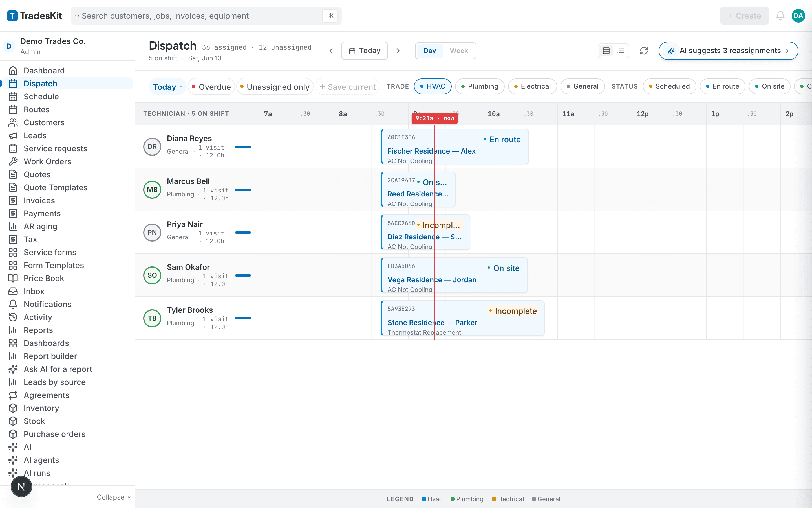Screen dimensions: 812x508
Task: Select Priya Nair technician row
Action: (x=197, y=233)
